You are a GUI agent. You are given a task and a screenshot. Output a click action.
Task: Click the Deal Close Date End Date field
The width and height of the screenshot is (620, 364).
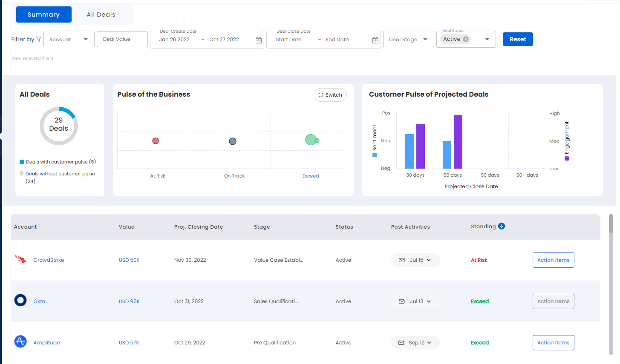(337, 40)
